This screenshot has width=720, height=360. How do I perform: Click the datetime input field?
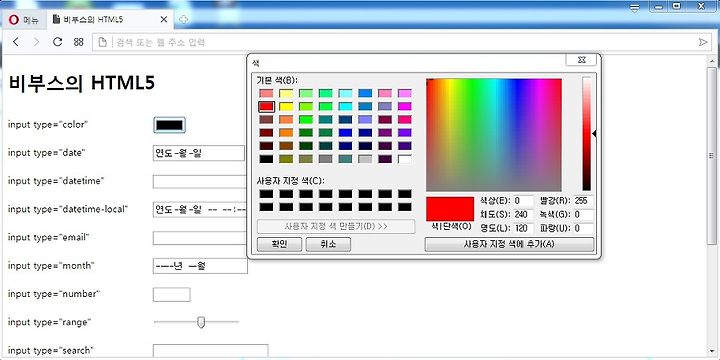200,181
